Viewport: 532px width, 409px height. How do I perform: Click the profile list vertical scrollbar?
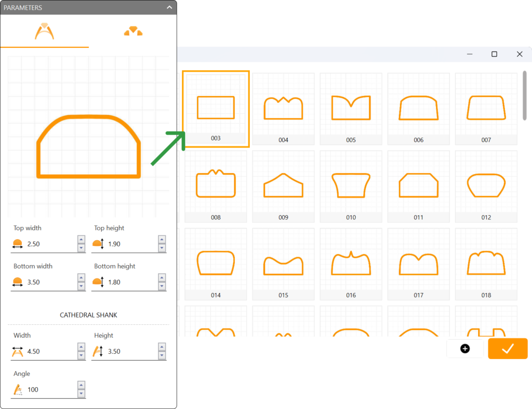tap(525, 96)
